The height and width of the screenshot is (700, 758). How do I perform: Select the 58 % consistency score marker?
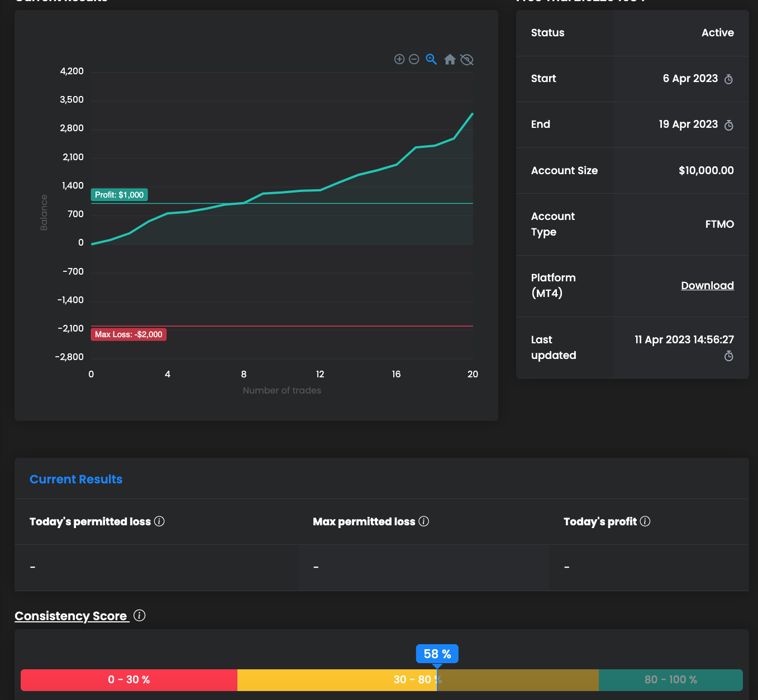coord(437,654)
